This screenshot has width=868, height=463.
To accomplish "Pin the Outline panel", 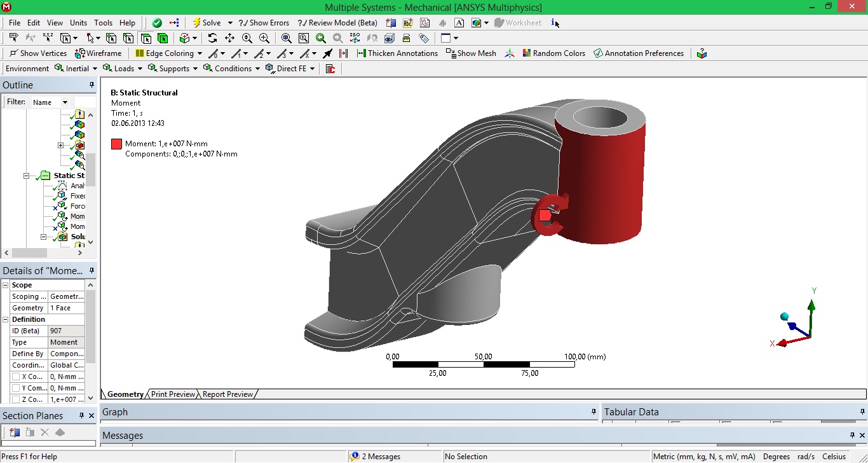I will pyautogui.click(x=92, y=85).
